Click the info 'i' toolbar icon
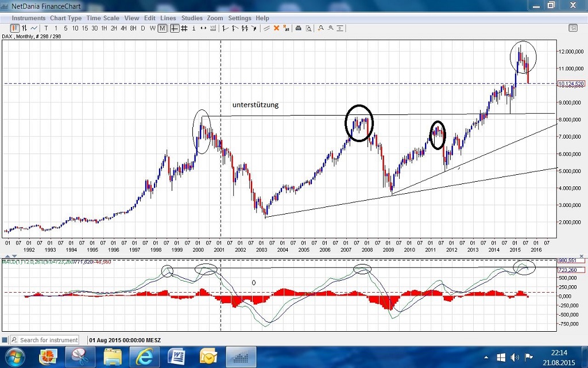588x368 pixels. point(194,28)
